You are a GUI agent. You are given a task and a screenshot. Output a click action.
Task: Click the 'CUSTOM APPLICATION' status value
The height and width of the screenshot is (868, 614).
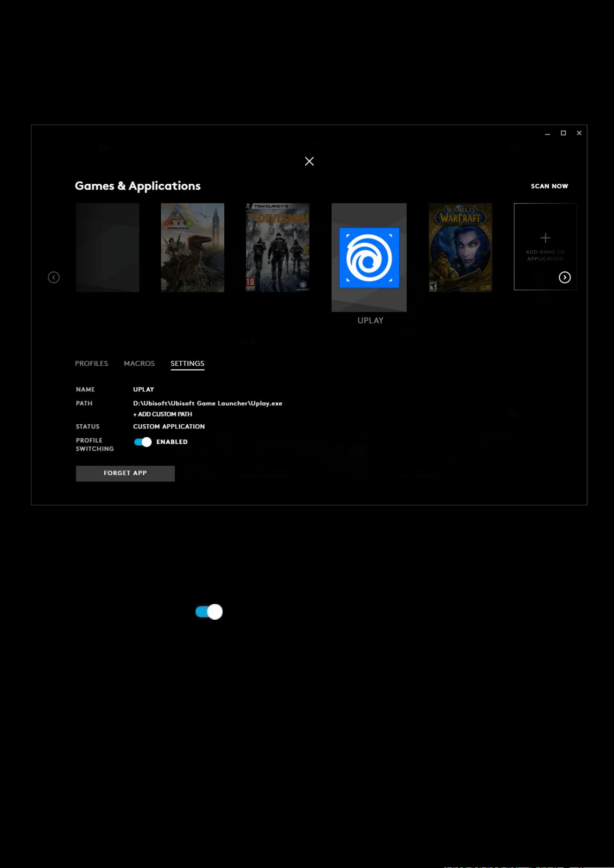point(169,427)
